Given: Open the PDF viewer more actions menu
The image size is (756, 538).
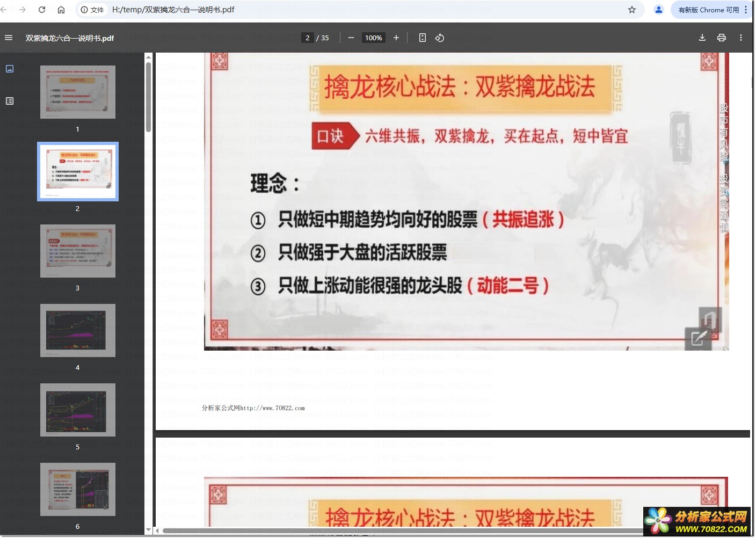Looking at the screenshot, I should click(x=741, y=38).
